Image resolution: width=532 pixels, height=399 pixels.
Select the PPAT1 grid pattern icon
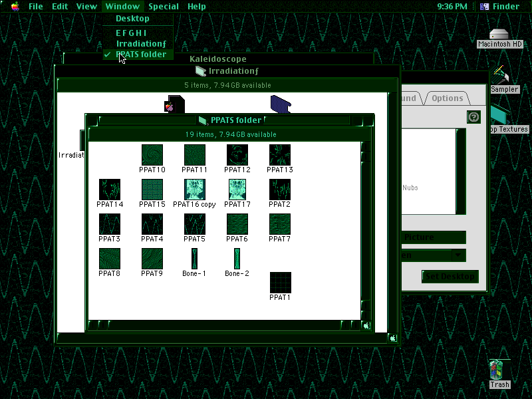click(280, 282)
